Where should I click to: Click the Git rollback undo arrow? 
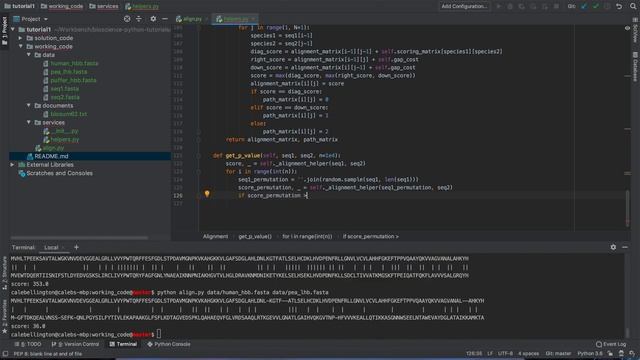pos(619,6)
